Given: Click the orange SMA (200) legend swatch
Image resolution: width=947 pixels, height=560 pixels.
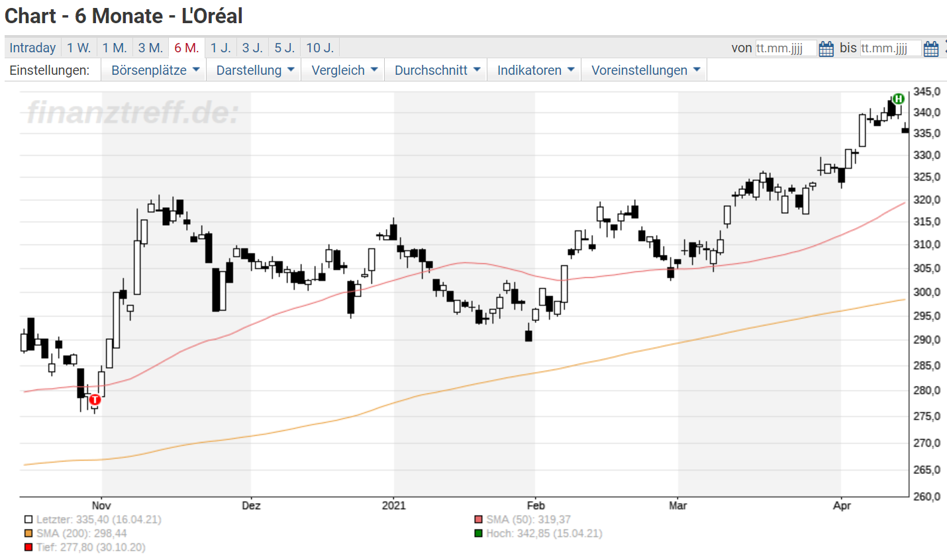Looking at the screenshot, I should point(28,534).
